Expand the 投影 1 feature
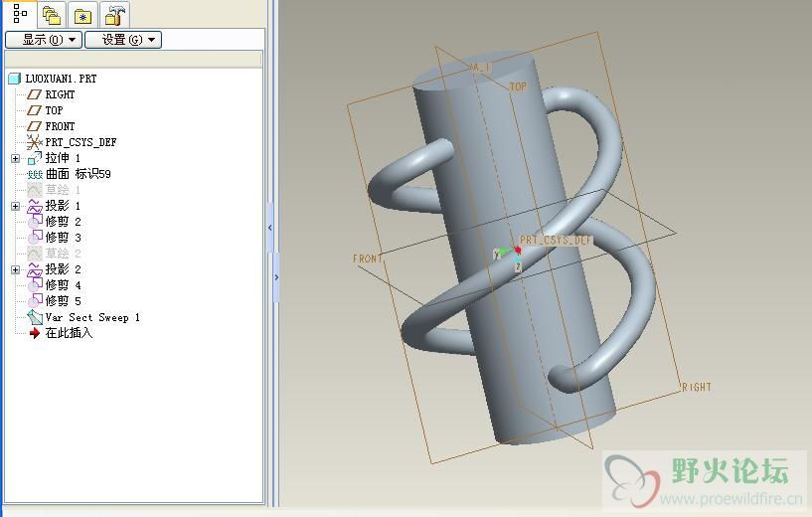The height and width of the screenshot is (517, 812). (x=16, y=206)
